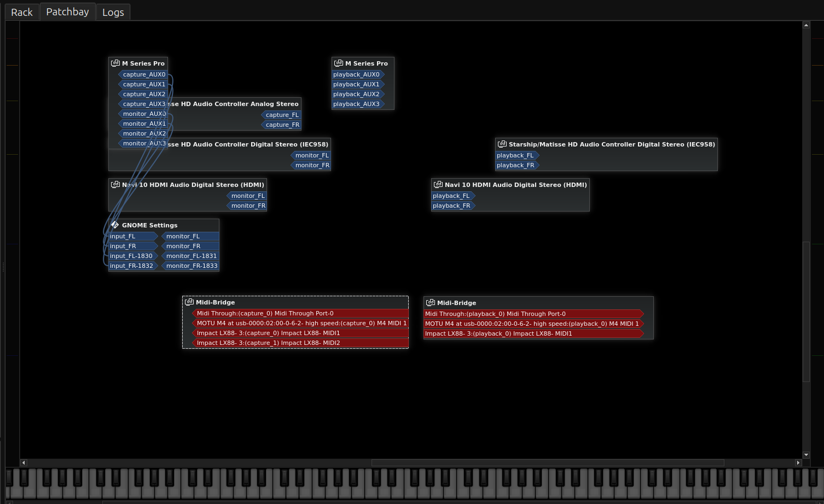Switch to the Rack tab
This screenshot has height=504, width=824.
coord(22,12)
